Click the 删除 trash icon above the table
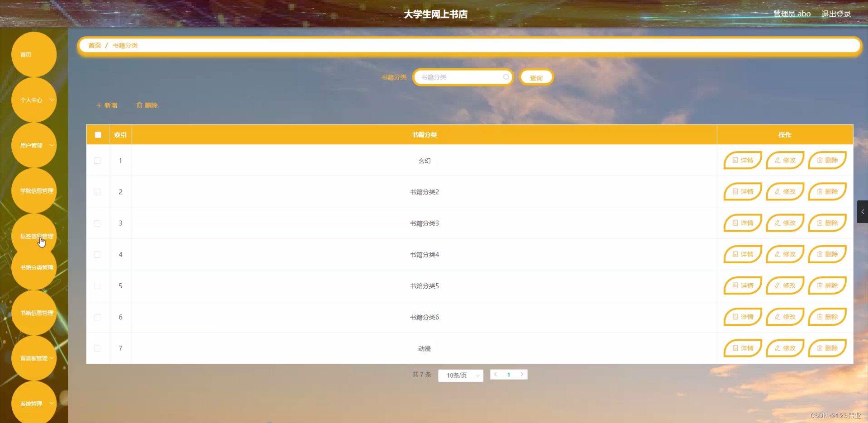 (140, 105)
